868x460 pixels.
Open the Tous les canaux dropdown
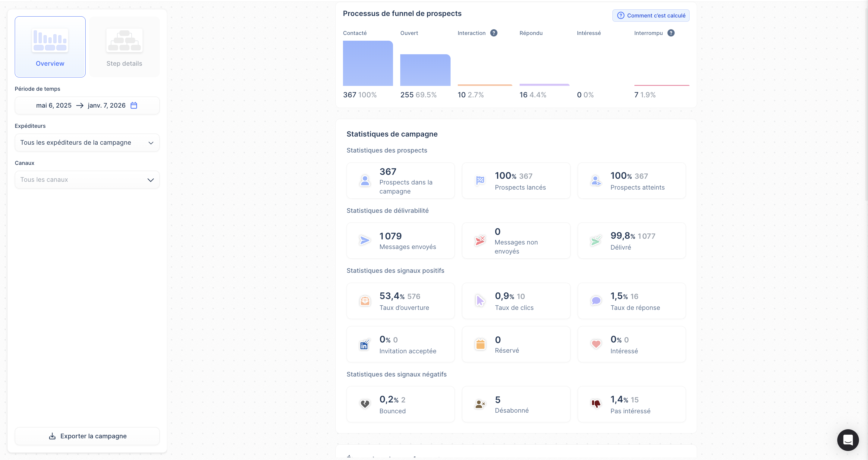pos(87,180)
